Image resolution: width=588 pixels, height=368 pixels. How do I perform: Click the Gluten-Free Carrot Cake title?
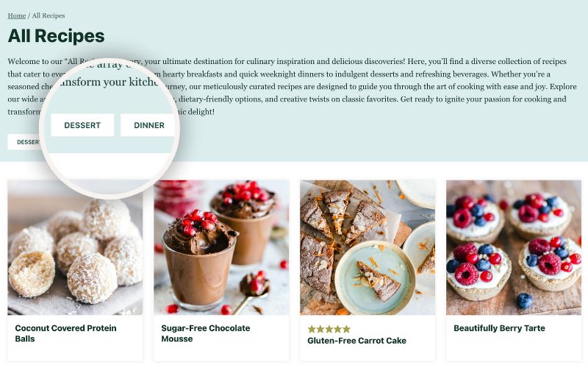tap(356, 341)
